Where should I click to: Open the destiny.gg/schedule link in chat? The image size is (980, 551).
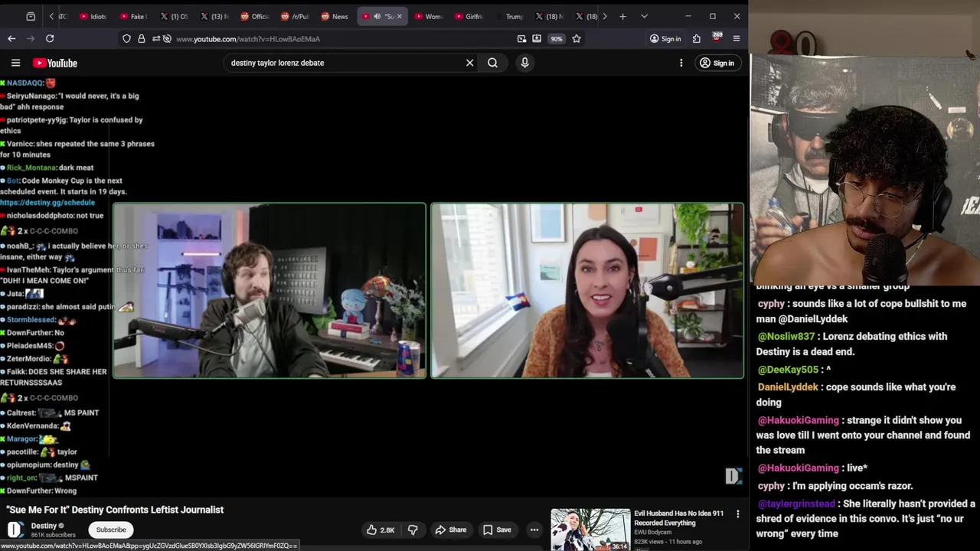point(47,203)
